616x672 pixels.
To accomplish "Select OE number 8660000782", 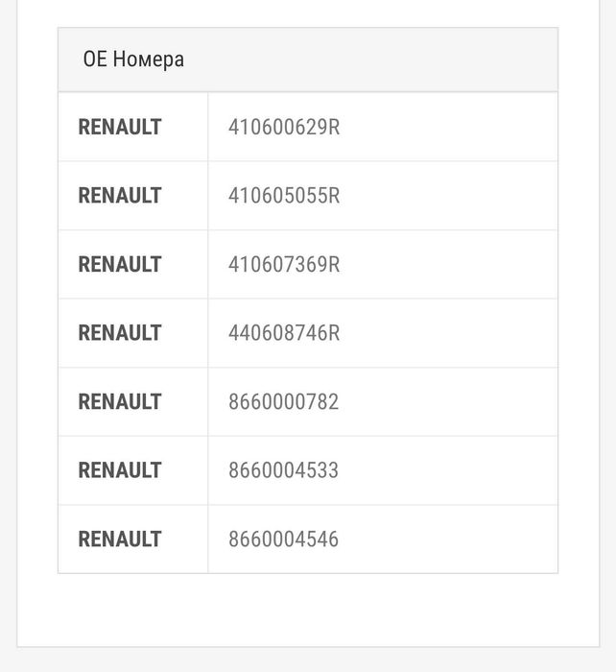I will tap(284, 401).
